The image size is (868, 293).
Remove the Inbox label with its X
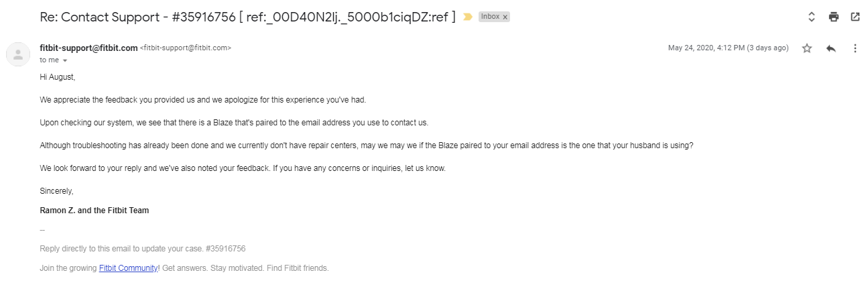click(505, 17)
